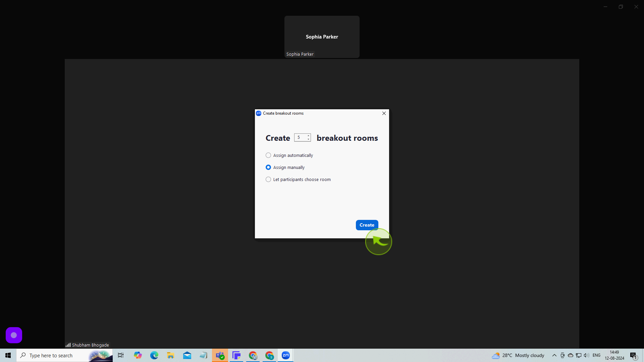
Task: Click the number input field for rooms
Action: coord(302,137)
